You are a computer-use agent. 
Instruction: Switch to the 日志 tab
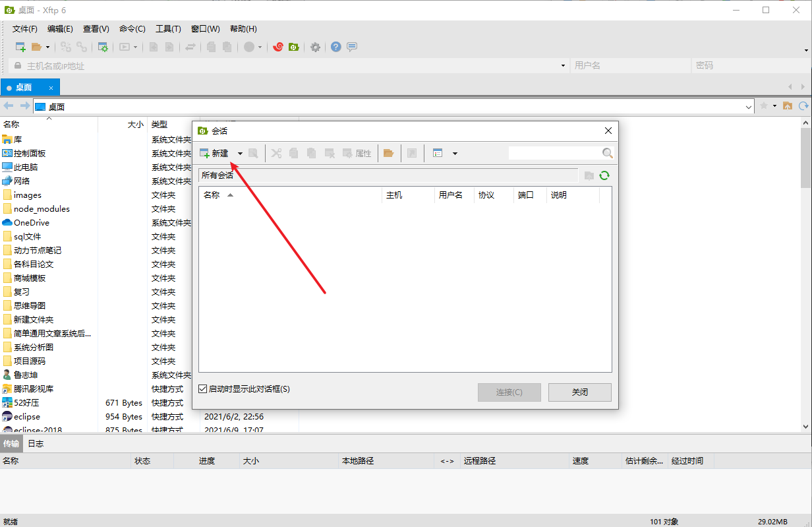point(36,444)
